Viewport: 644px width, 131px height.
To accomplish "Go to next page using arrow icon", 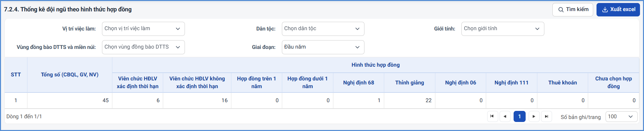I will [534, 117].
